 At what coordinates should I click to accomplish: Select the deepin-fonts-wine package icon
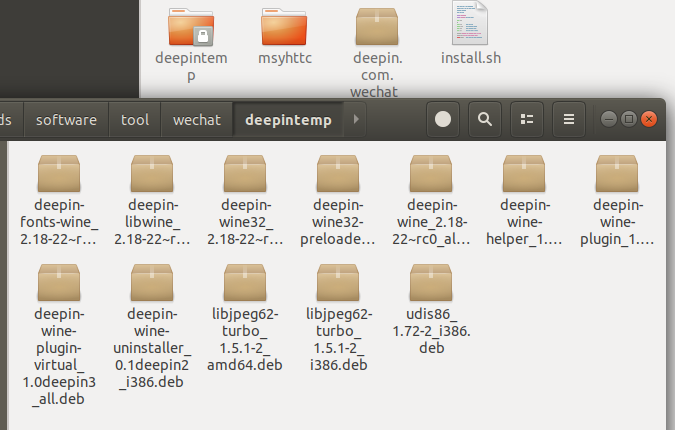(x=59, y=173)
